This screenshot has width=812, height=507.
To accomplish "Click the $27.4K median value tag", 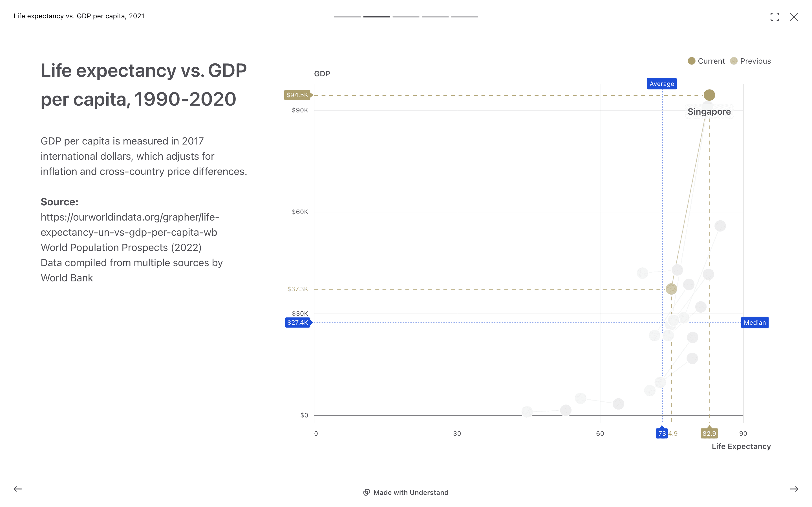I will pyautogui.click(x=298, y=323).
